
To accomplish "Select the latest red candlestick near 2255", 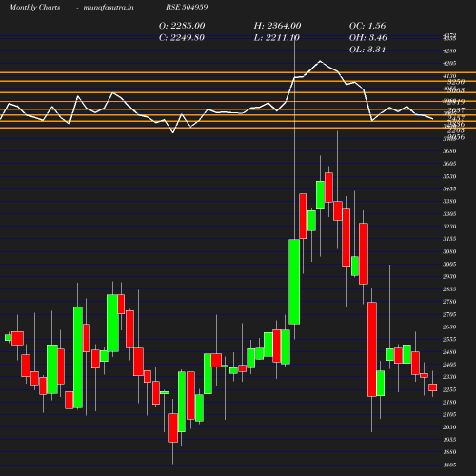I will pyautogui.click(x=432, y=387).
